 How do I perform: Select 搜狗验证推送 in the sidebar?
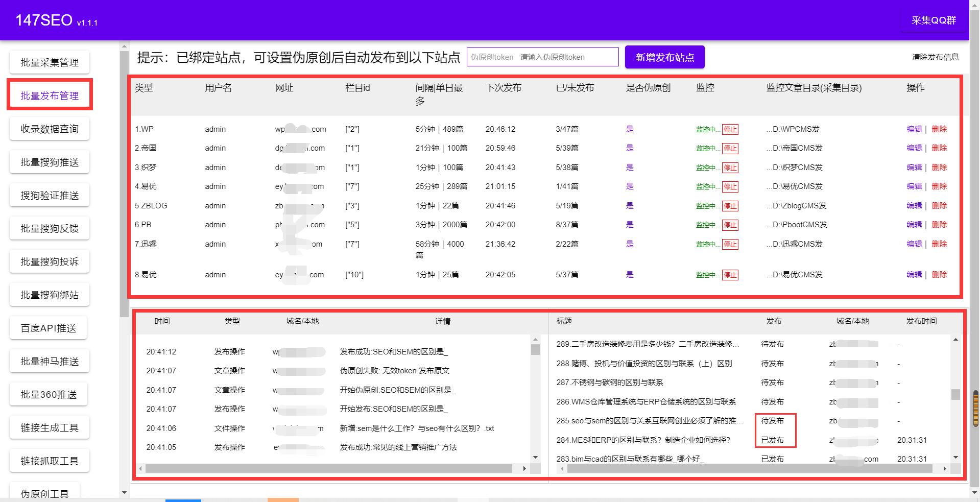pyautogui.click(x=49, y=195)
